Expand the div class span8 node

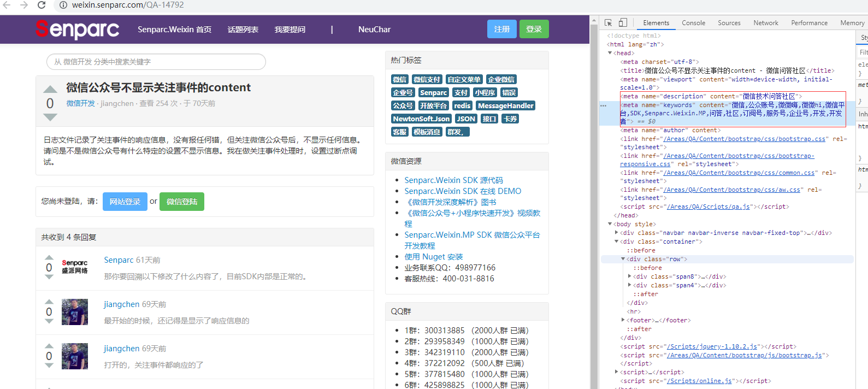coord(630,276)
